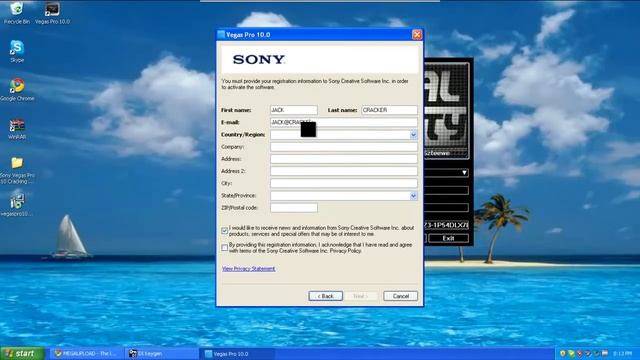Screen dimensions: 640x360
Task: Click the E-mail input field
Action: (x=344, y=122)
